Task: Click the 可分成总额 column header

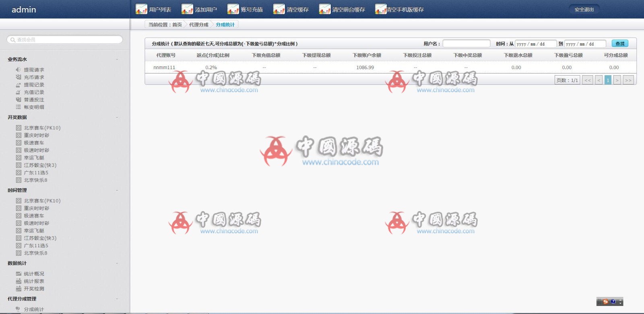Action: (x=616, y=55)
